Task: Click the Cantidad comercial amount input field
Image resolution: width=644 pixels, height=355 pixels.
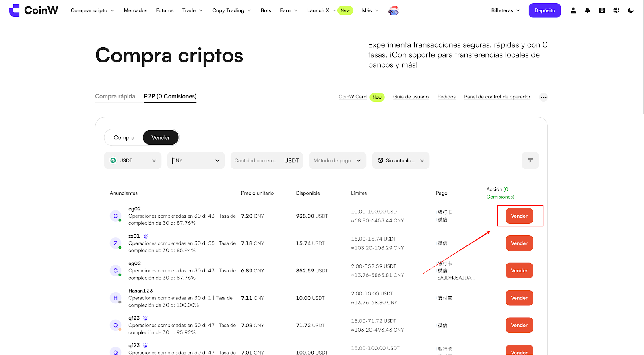Action: (256, 160)
